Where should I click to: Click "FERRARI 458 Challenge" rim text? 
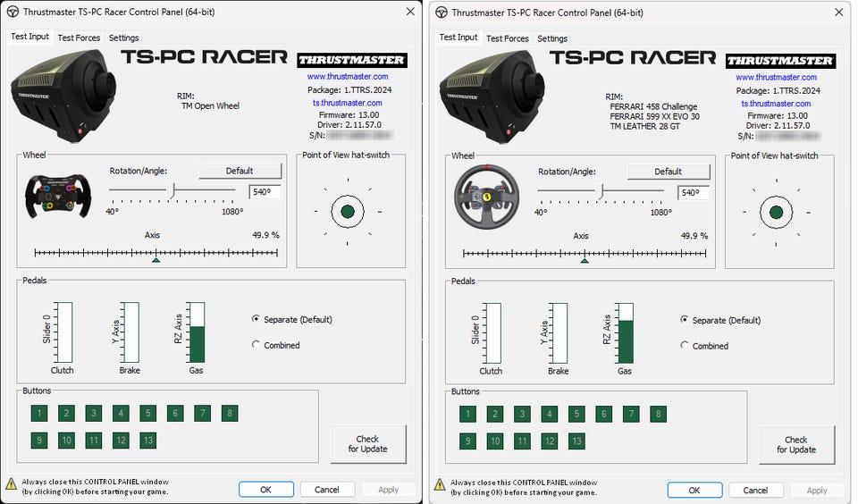coord(653,106)
